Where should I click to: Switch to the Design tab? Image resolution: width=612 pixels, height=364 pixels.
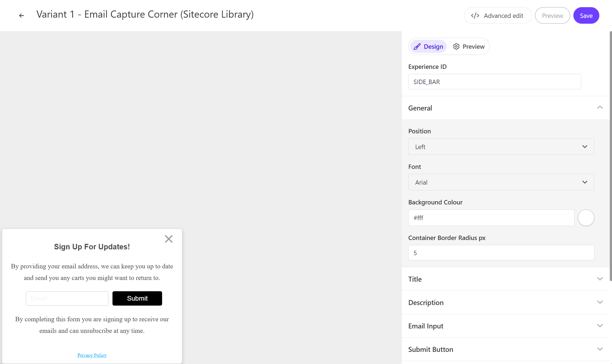(428, 47)
